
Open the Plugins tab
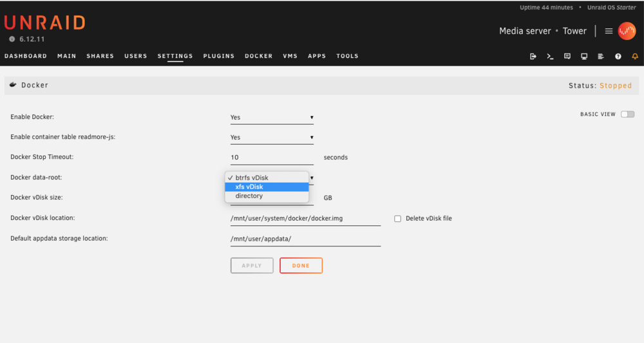click(x=219, y=56)
